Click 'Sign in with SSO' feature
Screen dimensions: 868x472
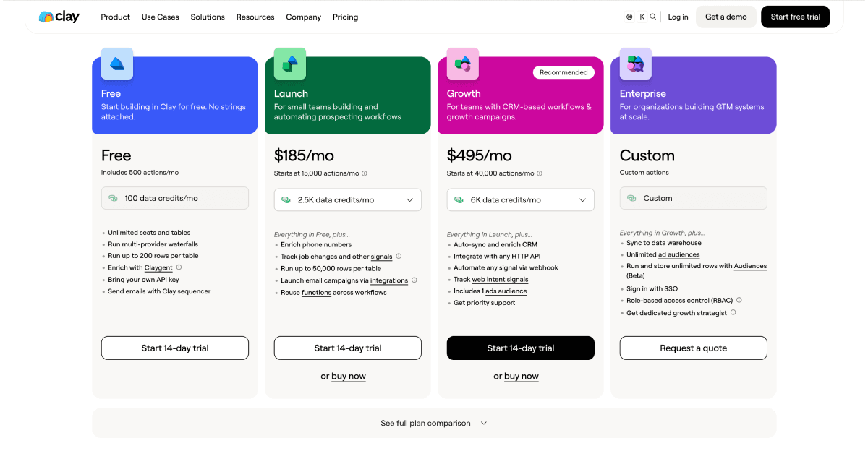652,288
